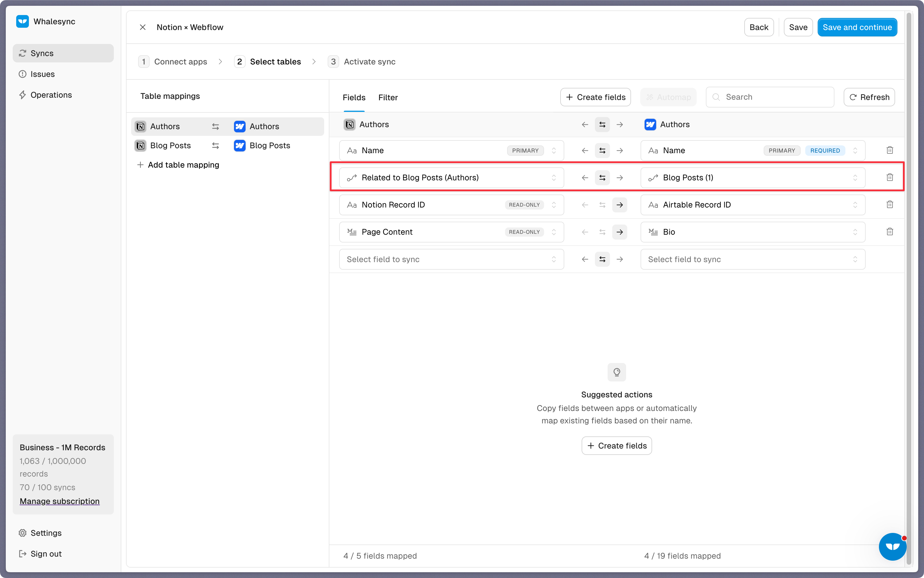This screenshot has height=578, width=924.
Task: Click Notion Record ID right-arrow sync direction
Action: 619,205
